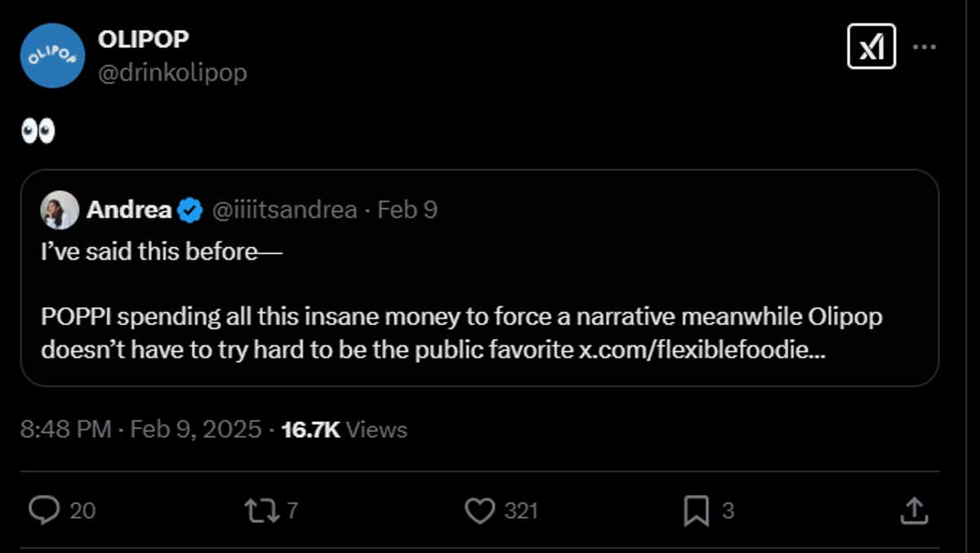Open the @drinkolipop handle link
The image size is (980, 553).
172,73
